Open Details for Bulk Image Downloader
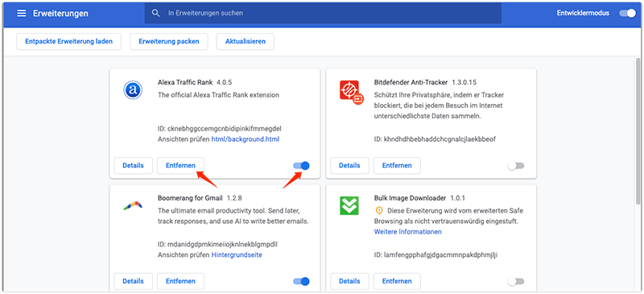Screen dimensions: 644x294 coord(349,281)
